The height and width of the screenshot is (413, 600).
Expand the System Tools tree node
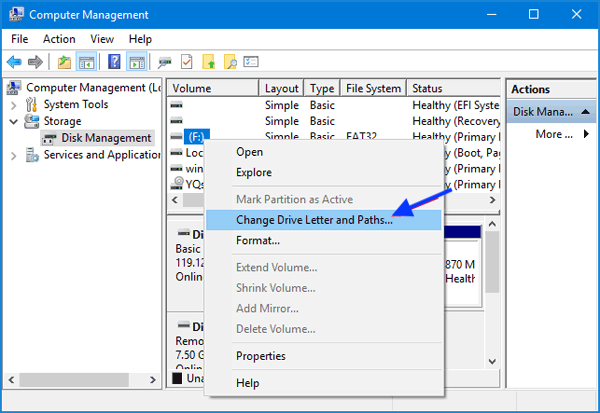pyautogui.click(x=14, y=105)
